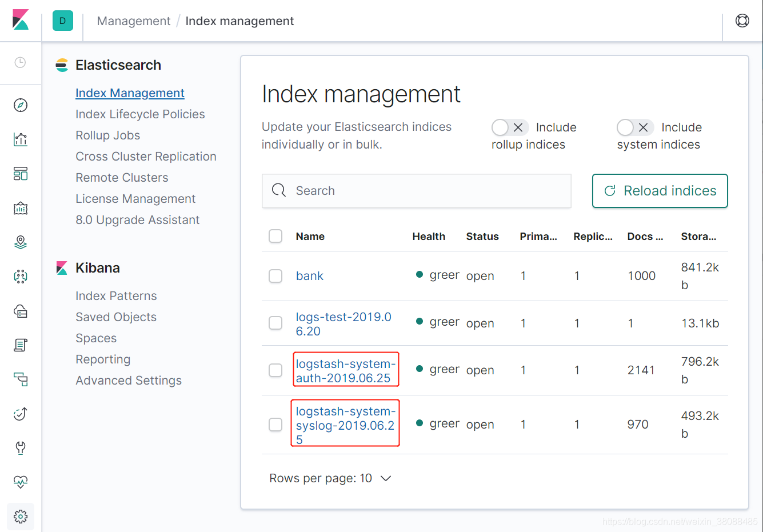Click the 970 docs count cell
The image size is (763, 532).
tap(638, 425)
